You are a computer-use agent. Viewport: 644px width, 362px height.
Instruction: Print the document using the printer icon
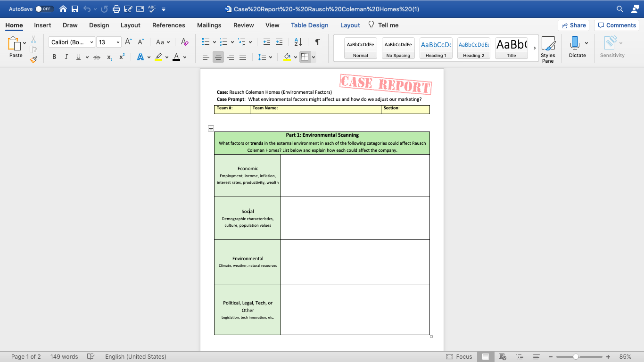[x=116, y=9]
